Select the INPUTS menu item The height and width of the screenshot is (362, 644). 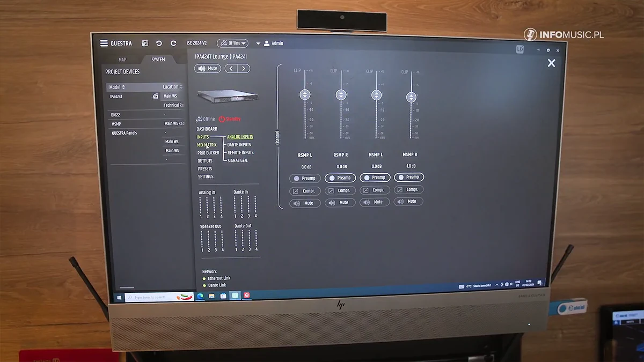coord(203,137)
